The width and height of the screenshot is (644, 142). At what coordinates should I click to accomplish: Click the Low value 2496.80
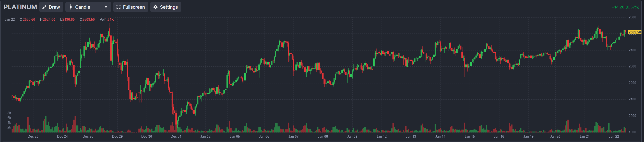(68, 20)
